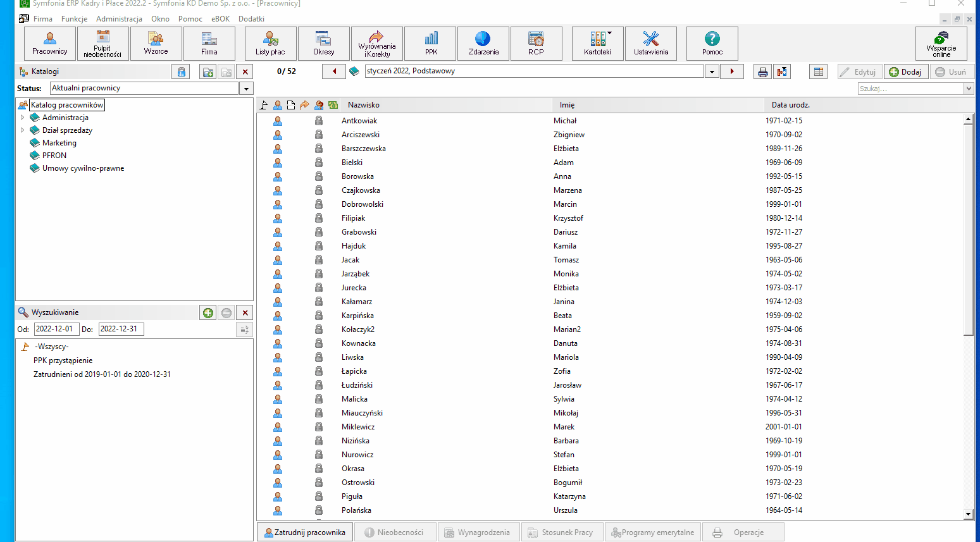
Task: Click the flag column header icon
Action: [x=264, y=105]
